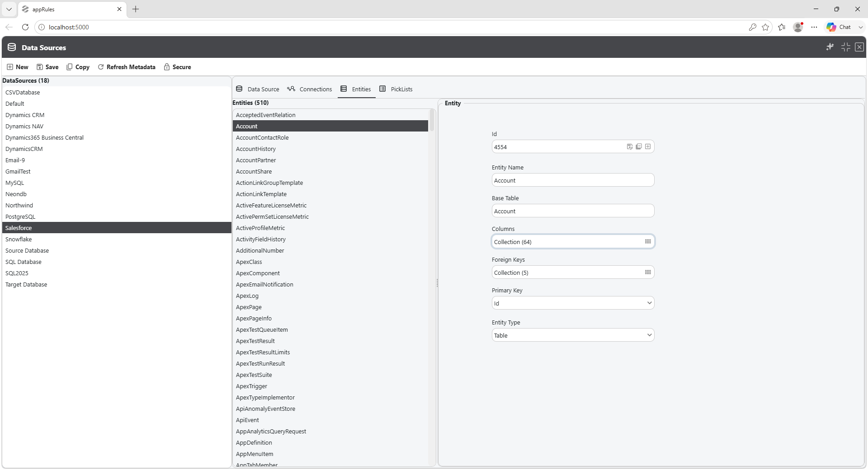Click the Secure toolbar button
This screenshot has height=470, width=868.
[x=177, y=67]
